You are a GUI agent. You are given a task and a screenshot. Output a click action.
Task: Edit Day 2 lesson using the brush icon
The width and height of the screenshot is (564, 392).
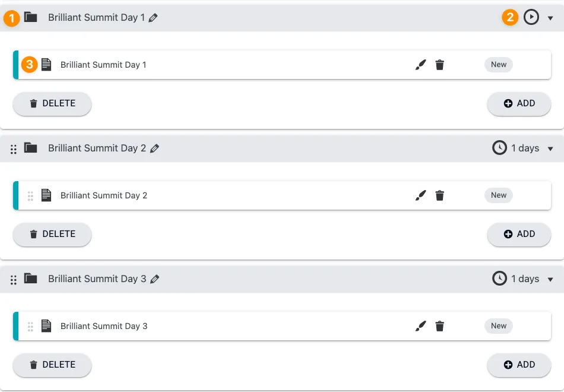[420, 195]
